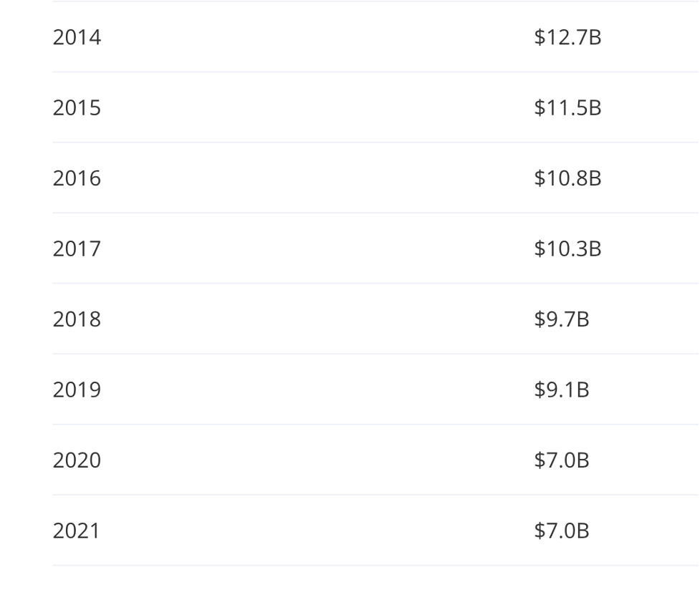
Task: Select the $10.3B value
Action: (567, 249)
